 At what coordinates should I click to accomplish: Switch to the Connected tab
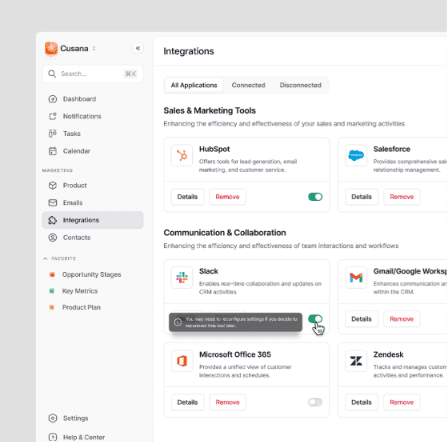coord(248,85)
